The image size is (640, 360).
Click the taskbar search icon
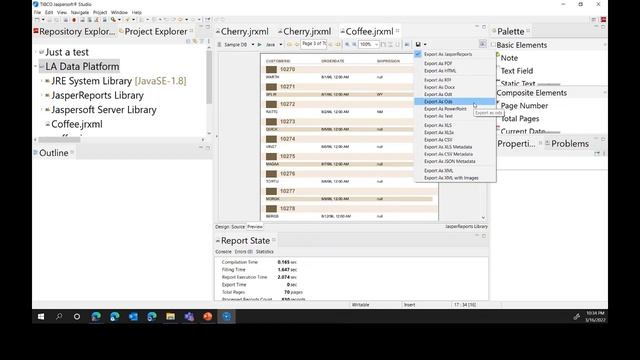pyautogui.click(x=59, y=316)
